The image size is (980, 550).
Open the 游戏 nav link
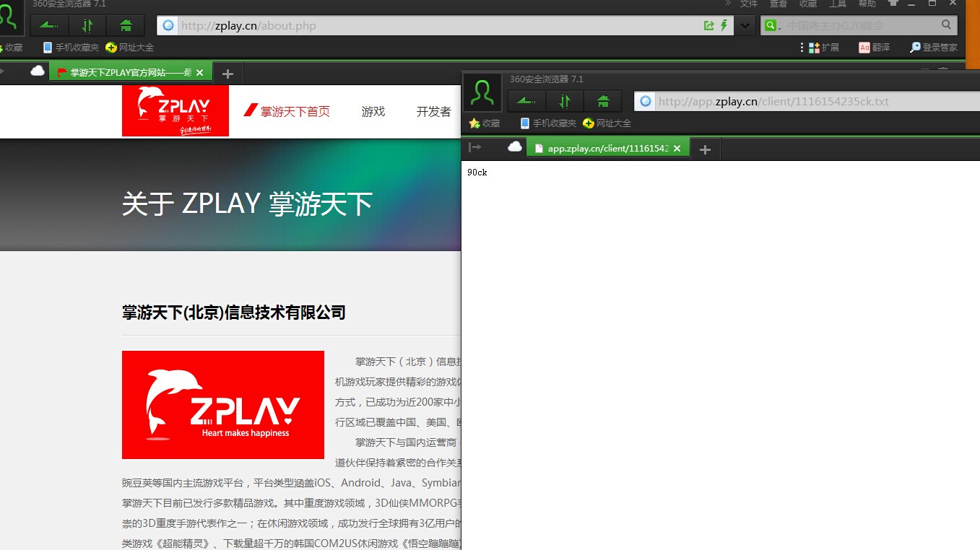(373, 111)
